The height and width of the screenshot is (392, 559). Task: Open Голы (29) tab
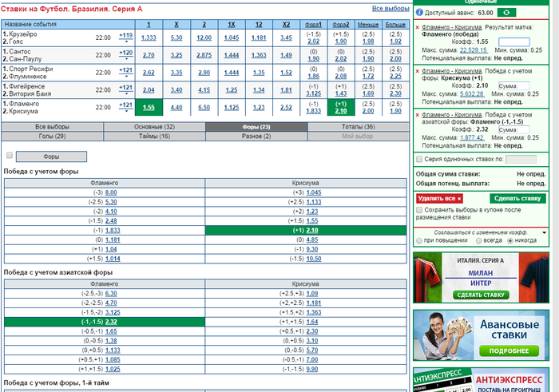tap(52, 137)
